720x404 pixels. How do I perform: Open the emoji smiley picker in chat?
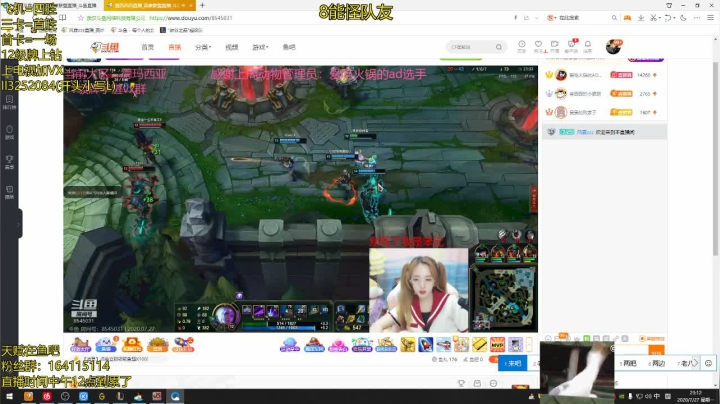(709, 363)
